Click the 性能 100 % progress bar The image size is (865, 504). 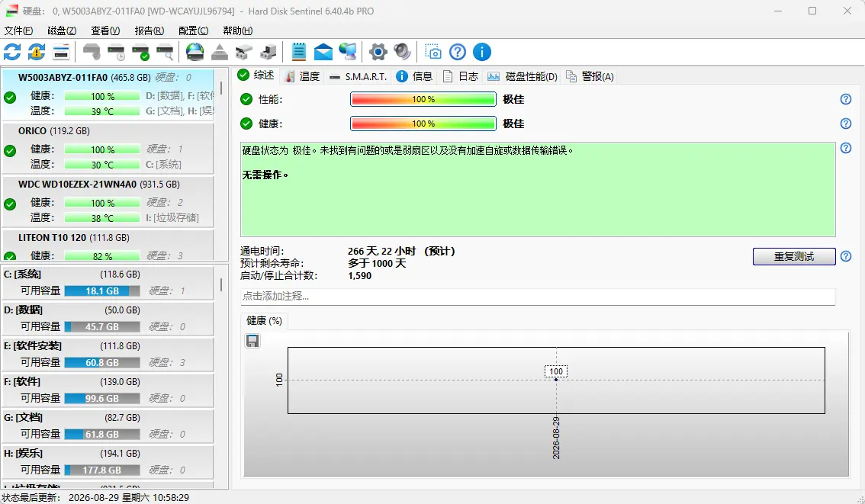[x=423, y=99]
